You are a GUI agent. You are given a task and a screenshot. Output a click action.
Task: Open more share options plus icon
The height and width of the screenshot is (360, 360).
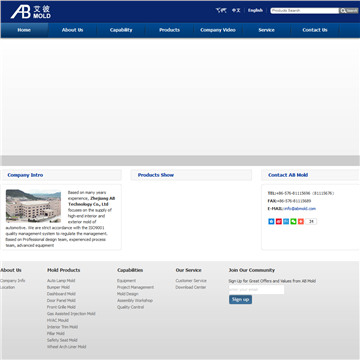301,221
